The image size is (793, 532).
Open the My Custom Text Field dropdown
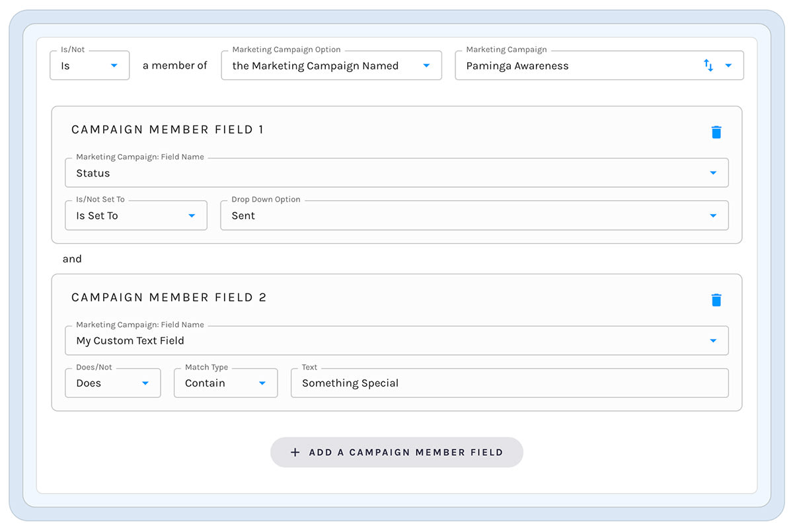tap(397, 340)
